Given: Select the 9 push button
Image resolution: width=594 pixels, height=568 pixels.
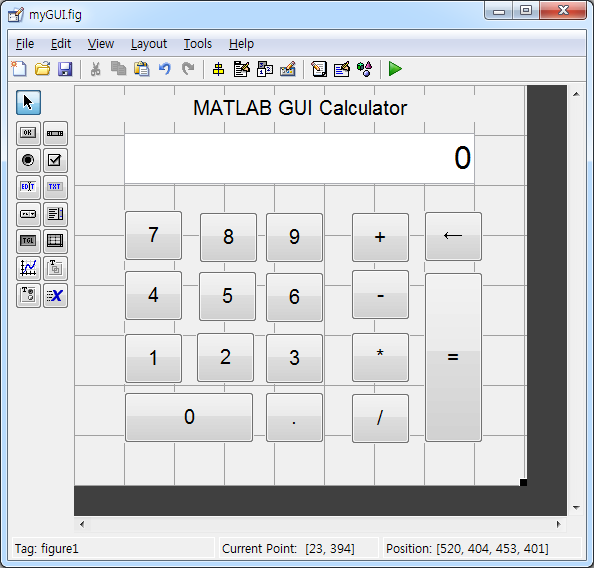Looking at the screenshot, I should tap(294, 237).
